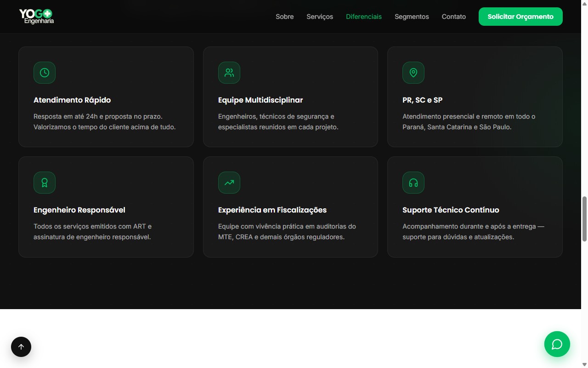Click the page vertical scrollbar thumb

584,219
